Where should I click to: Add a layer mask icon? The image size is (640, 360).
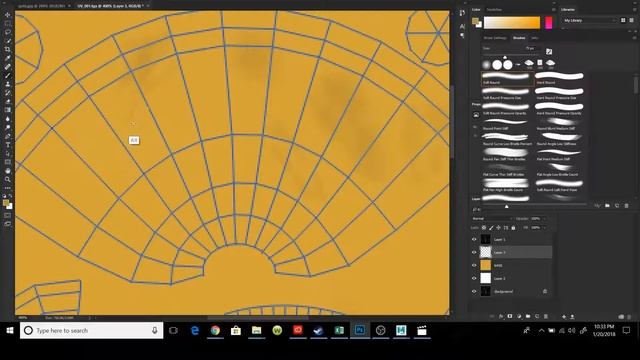(510, 316)
